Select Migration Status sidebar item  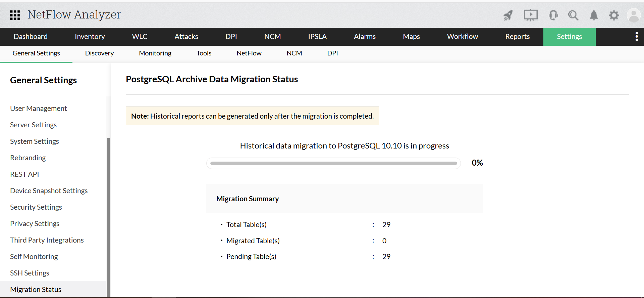pos(36,289)
